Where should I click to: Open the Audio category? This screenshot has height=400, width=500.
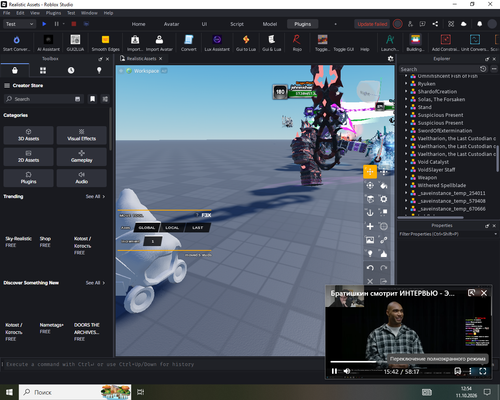pos(82,178)
